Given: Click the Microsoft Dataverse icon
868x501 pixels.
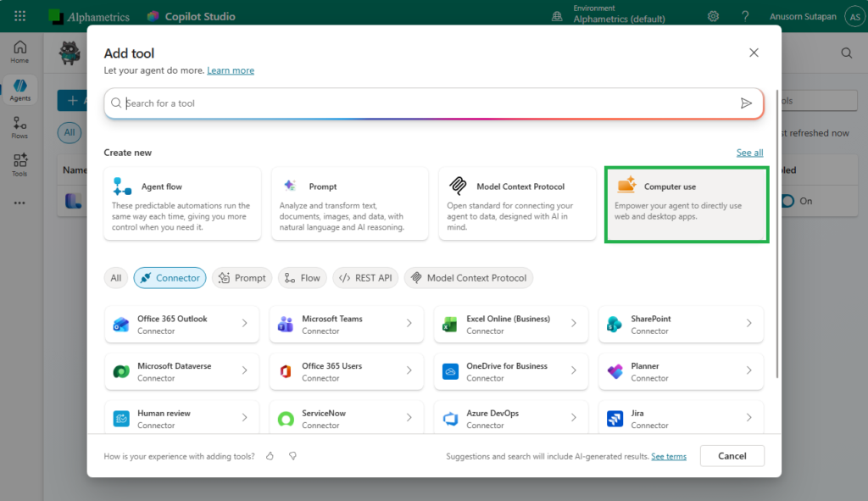Looking at the screenshot, I should click(x=121, y=371).
